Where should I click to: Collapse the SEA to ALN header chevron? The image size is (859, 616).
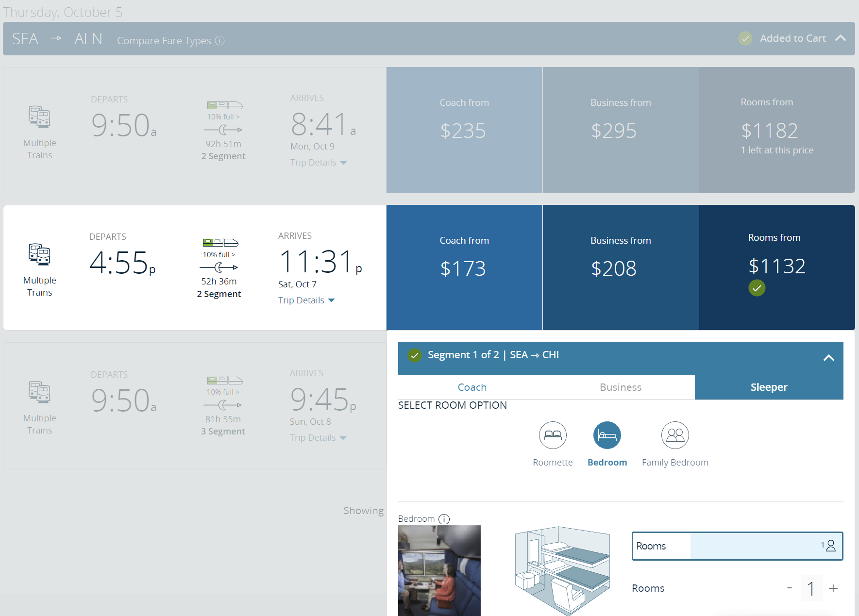click(x=841, y=38)
